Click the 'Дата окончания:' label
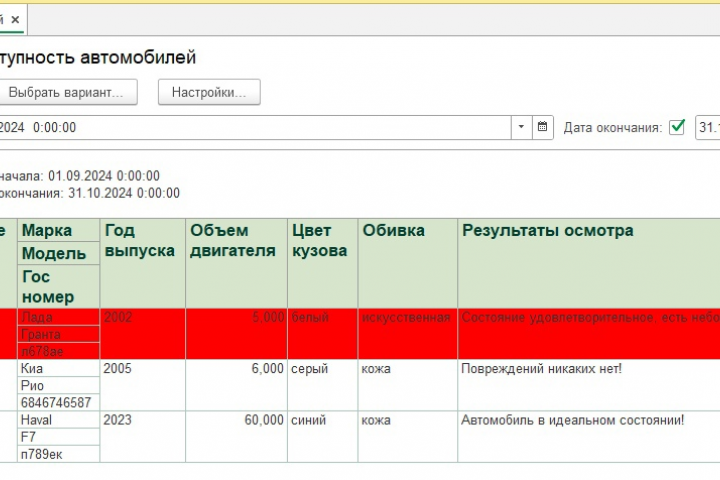Screen dimensions: 720x480 [x=613, y=127]
